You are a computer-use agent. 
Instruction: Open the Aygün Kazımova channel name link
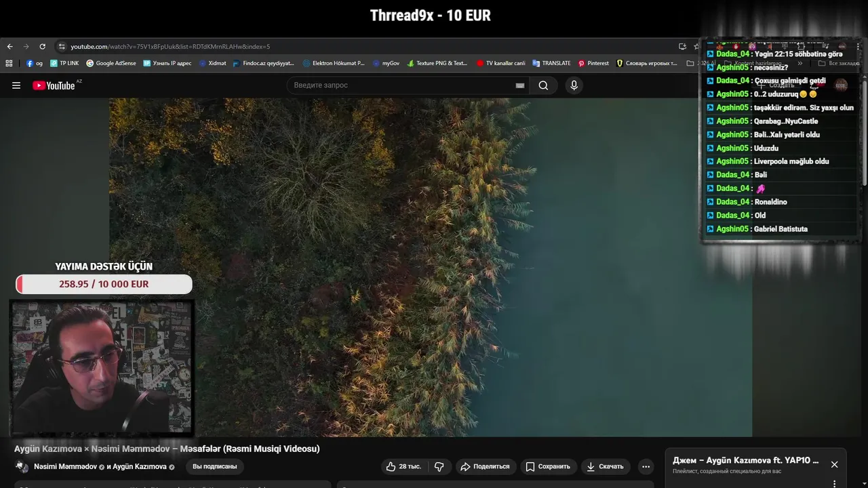point(139,466)
